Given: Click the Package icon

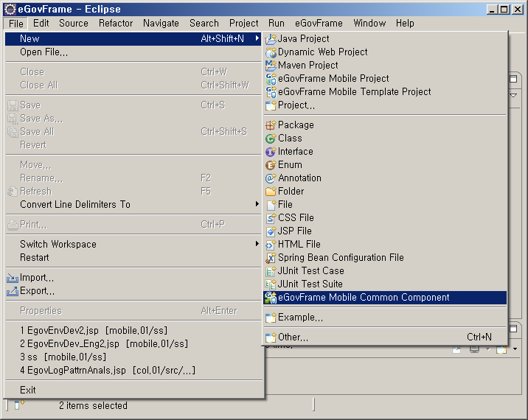Looking at the screenshot, I should click(271, 125).
